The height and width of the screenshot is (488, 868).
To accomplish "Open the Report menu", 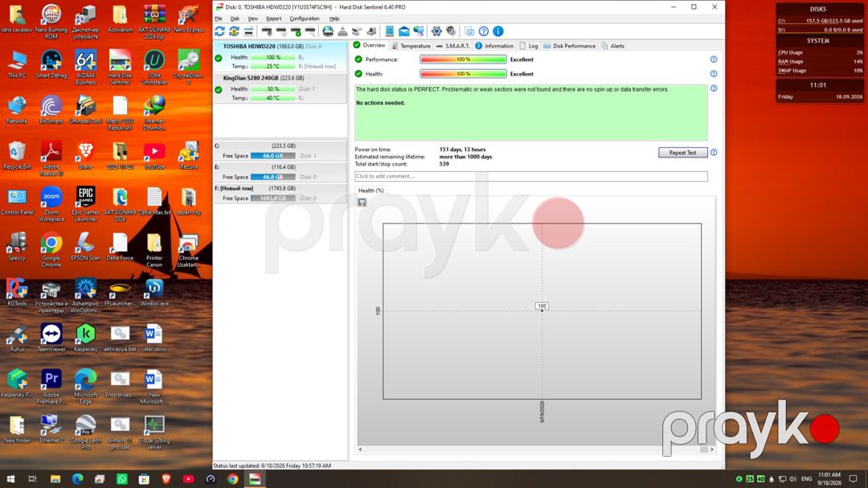I will click(x=273, y=18).
